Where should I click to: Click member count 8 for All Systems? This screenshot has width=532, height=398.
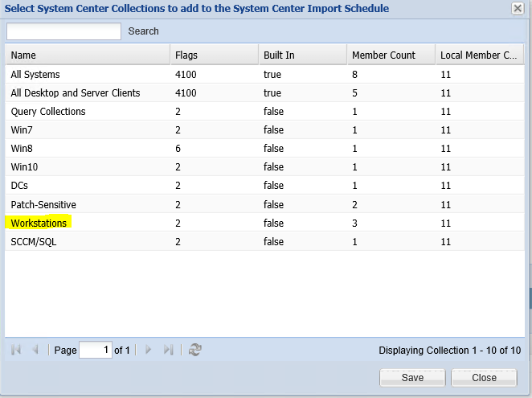pos(354,74)
